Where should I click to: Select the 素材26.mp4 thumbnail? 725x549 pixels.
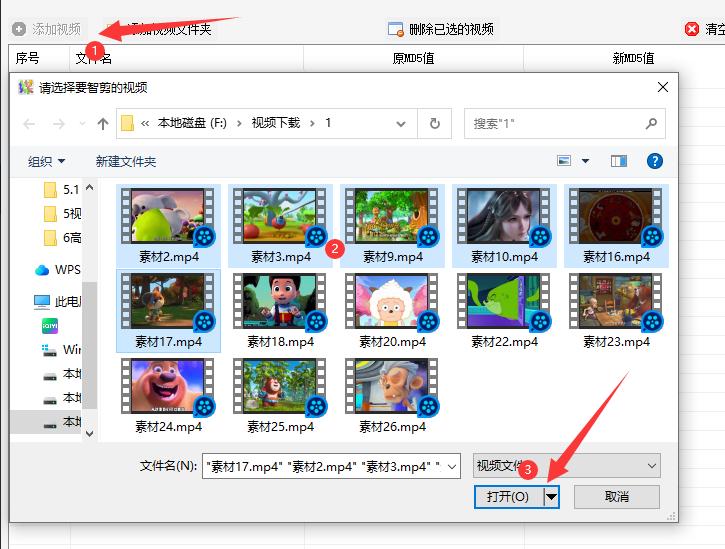click(x=392, y=396)
